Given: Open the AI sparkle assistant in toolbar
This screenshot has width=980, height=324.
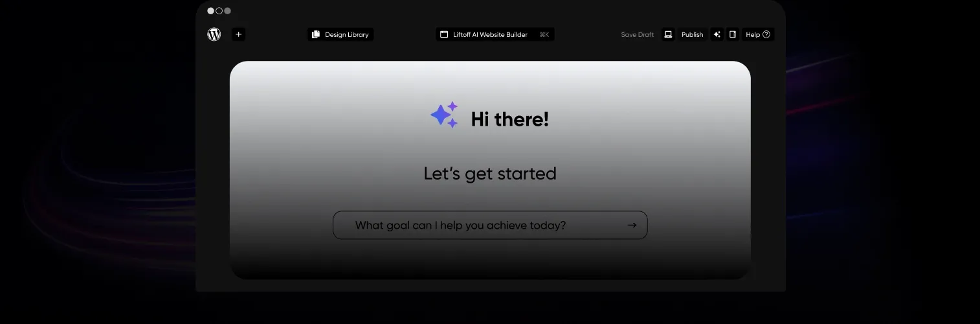Looking at the screenshot, I should coord(717,35).
